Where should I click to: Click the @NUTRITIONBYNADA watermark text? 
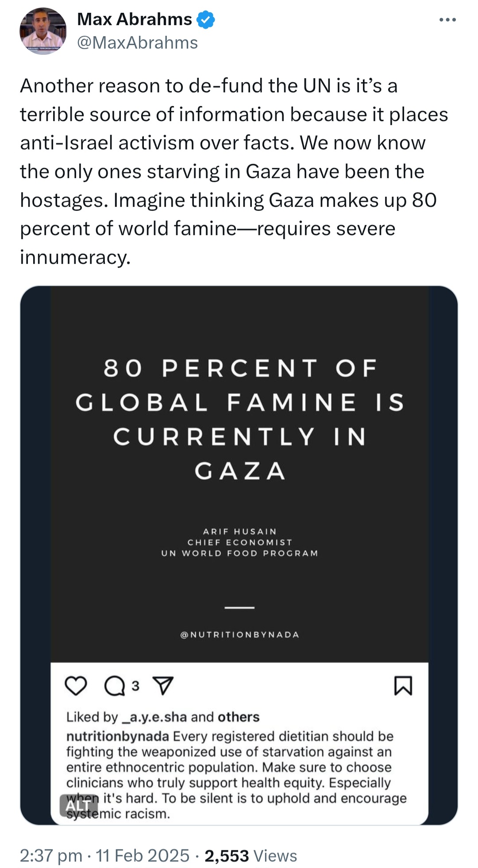coord(239,635)
